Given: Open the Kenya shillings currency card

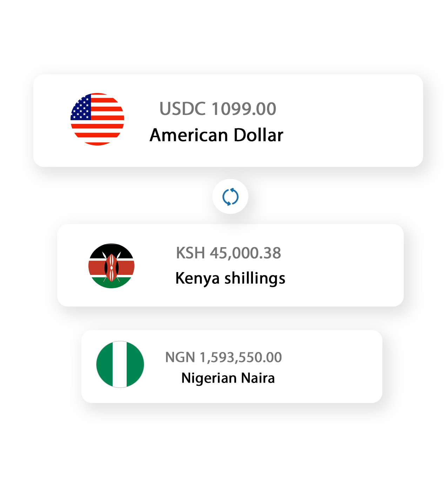Looking at the screenshot, I should pyautogui.click(x=230, y=265).
